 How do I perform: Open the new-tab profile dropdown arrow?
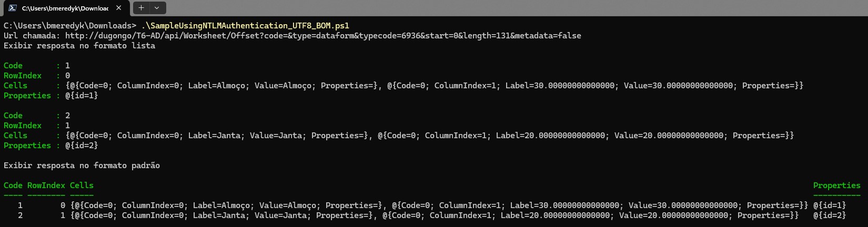(157, 8)
